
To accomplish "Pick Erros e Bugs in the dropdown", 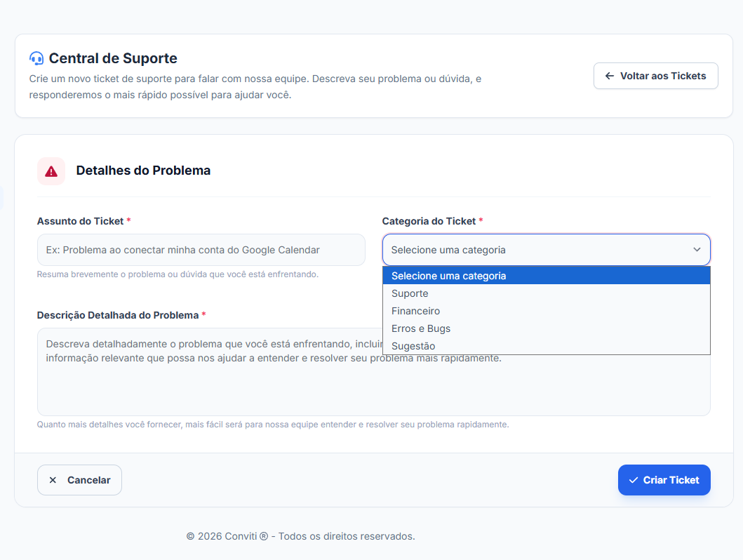I will (421, 328).
